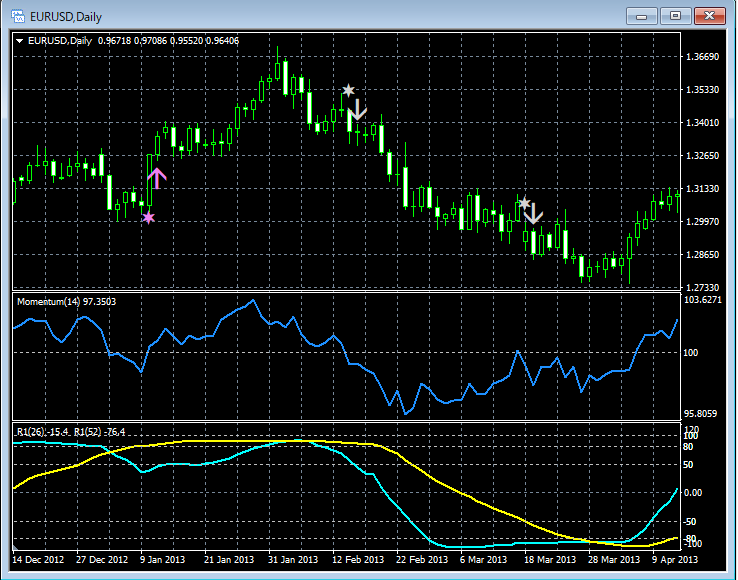Image resolution: width=738 pixels, height=580 pixels.
Task: Click the 1.36690 price axis label
Action: point(705,57)
